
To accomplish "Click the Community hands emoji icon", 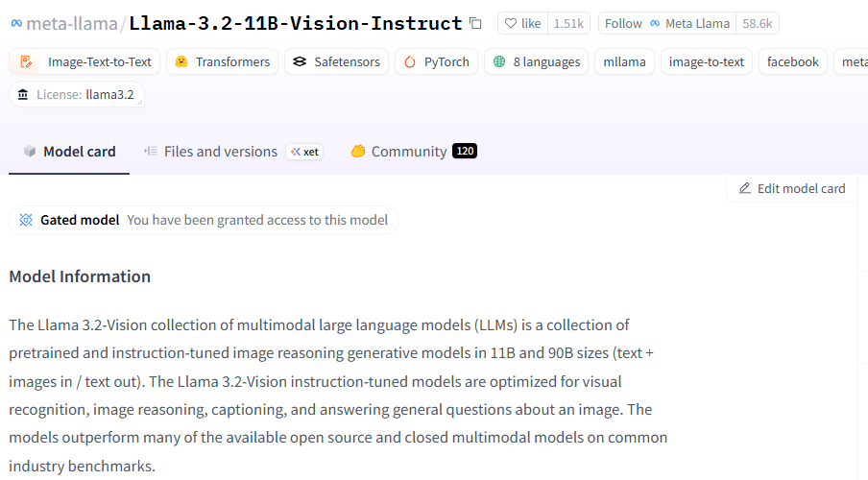I will click(x=358, y=151).
